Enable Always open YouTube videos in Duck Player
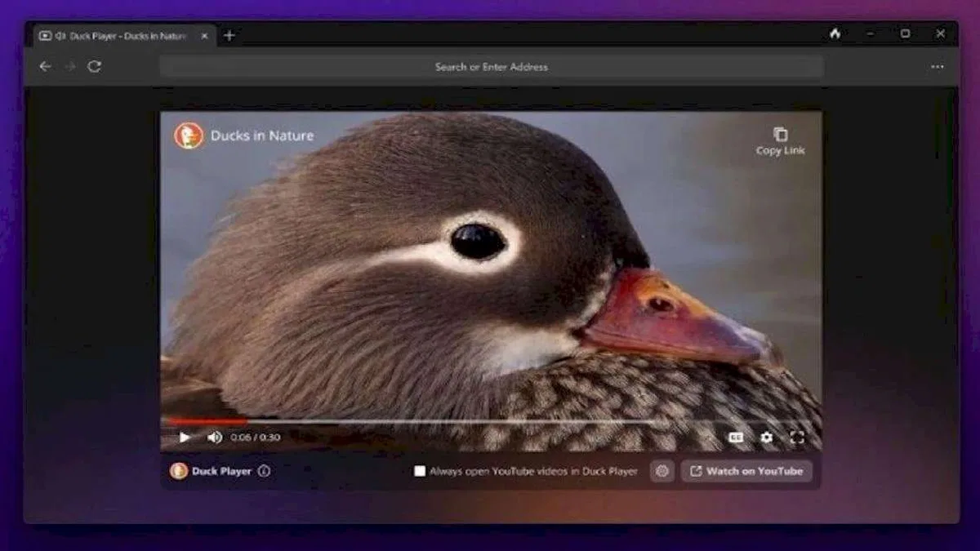This screenshot has height=551, width=980. [x=420, y=471]
